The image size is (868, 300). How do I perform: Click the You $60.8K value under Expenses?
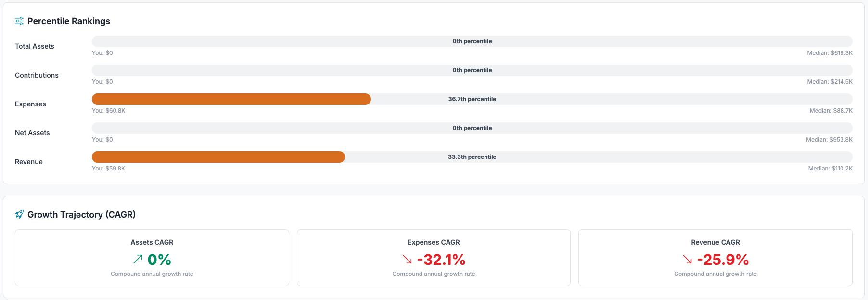tap(108, 110)
